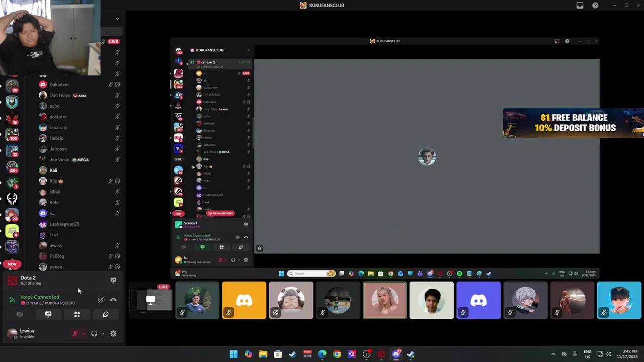
Task: Click Share Your Screen button in voice panel
Action: click(x=48, y=314)
